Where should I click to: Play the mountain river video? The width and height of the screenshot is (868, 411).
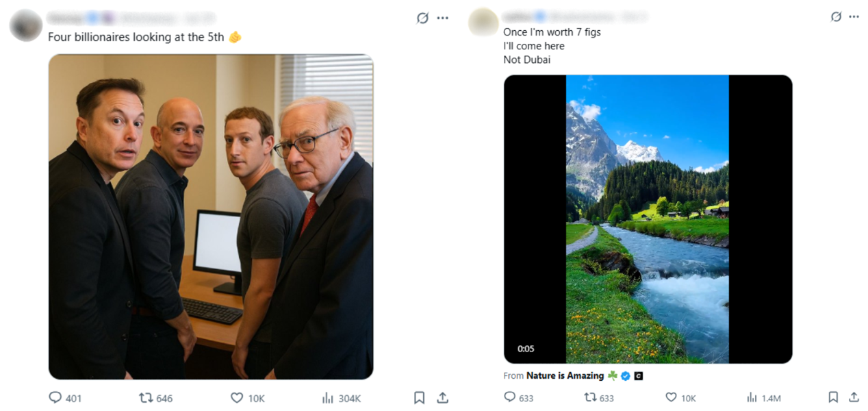(648, 219)
